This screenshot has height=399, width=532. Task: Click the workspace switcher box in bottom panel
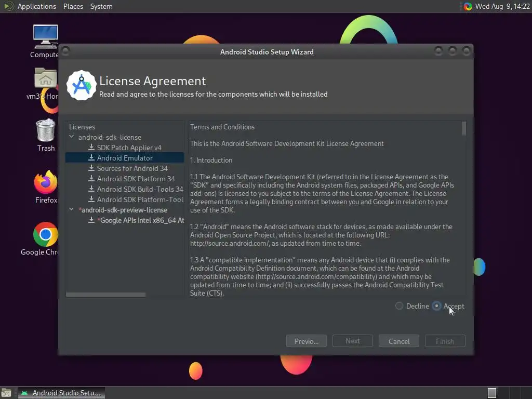492,393
